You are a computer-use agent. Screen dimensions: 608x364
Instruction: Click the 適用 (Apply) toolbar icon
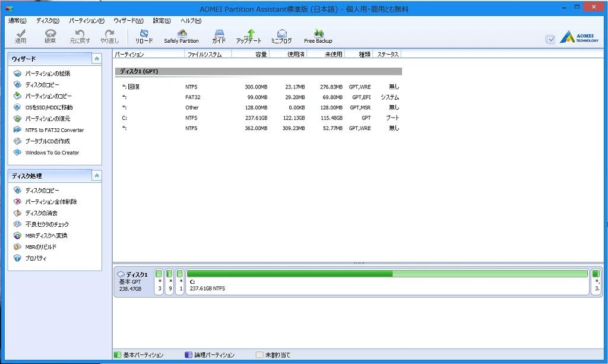click(21, 36)
